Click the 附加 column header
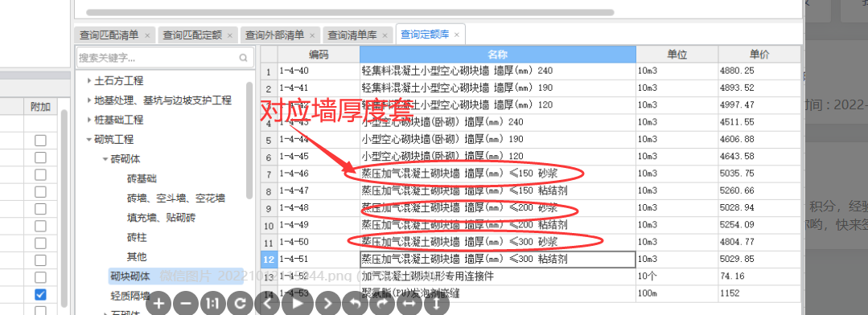Viewport: 868px width, 315px height. pyautogui.click(x=40, y=107)
